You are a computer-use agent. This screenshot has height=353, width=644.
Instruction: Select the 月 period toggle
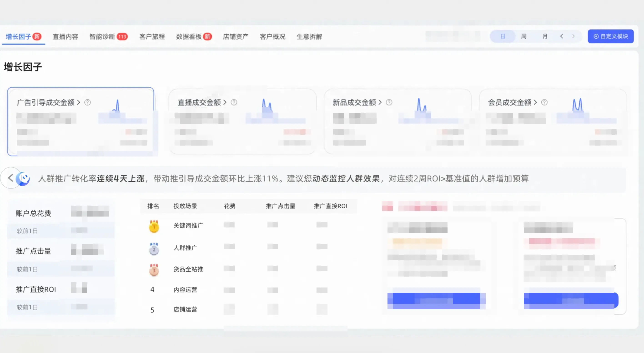[x=545, y=36]
